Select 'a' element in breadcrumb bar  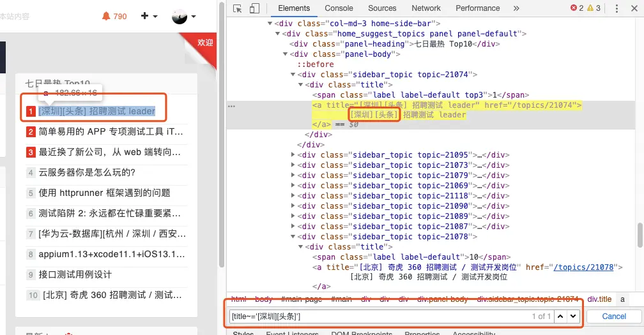pos(623,299)
